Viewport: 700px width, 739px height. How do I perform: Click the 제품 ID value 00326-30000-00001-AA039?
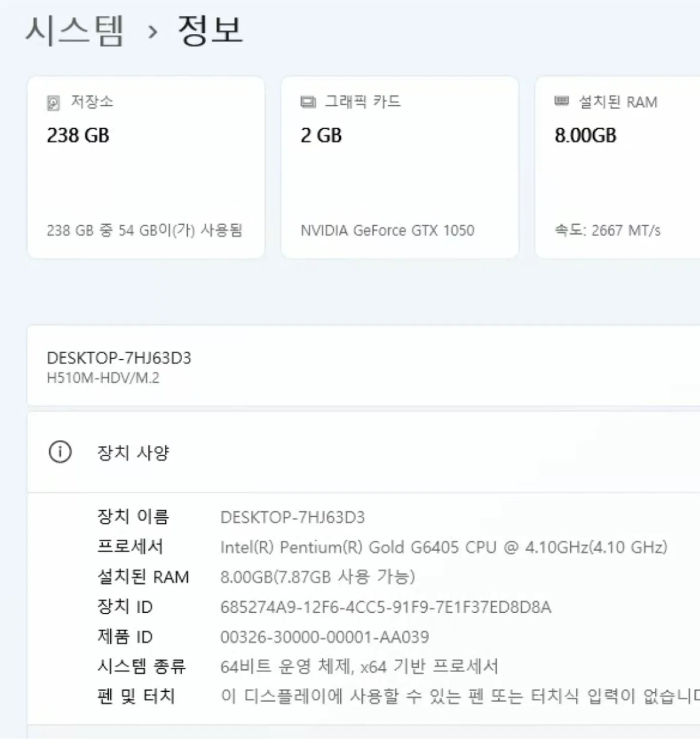(325, 637)
